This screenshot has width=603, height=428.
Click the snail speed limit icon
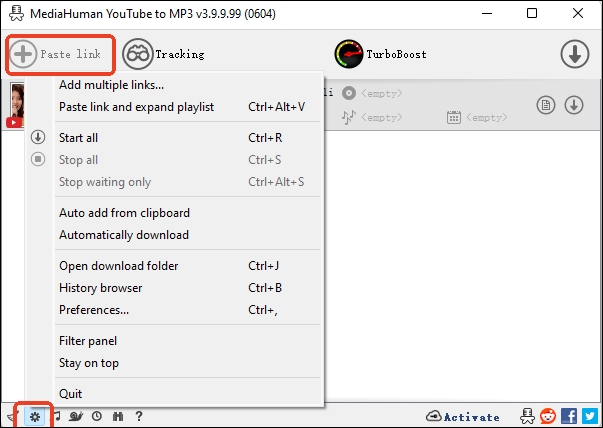[76, 416]
